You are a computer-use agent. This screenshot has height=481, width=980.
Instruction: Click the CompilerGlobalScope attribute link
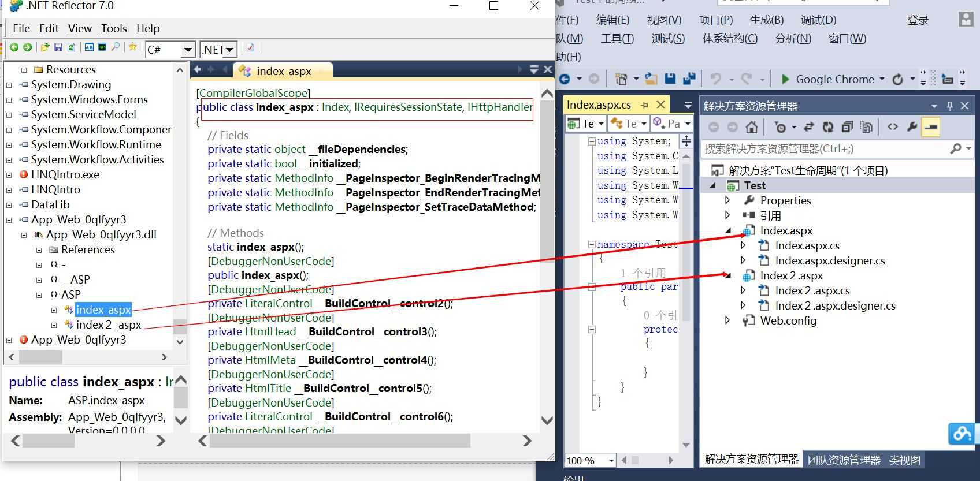coord(253,93)
